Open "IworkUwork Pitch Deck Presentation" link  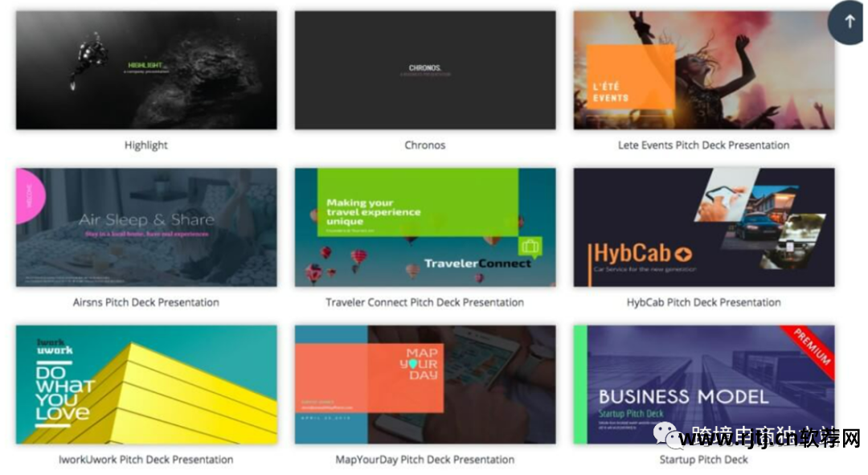pos(146,460)
